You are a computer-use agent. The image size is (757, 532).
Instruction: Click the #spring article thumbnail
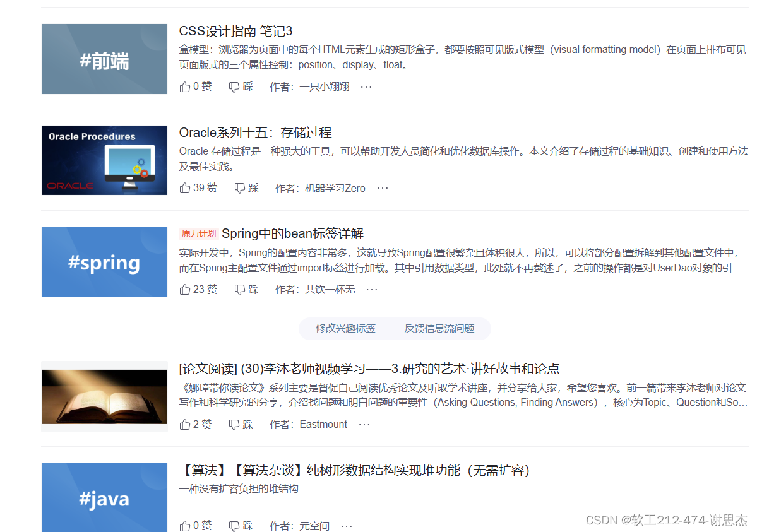[104, 261]
